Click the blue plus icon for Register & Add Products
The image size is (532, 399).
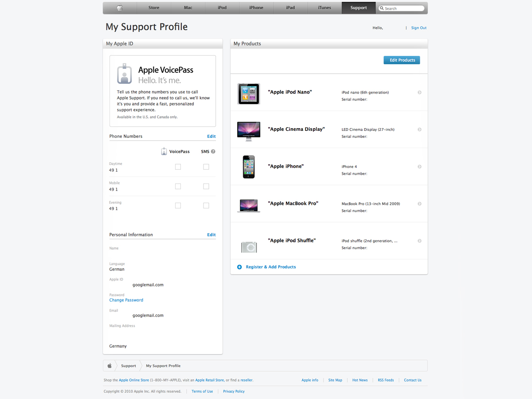click(x=239, y=267)
